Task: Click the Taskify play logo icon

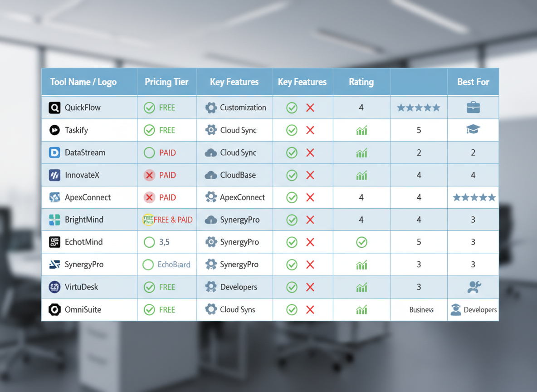Action: click(x=54, y=130)
